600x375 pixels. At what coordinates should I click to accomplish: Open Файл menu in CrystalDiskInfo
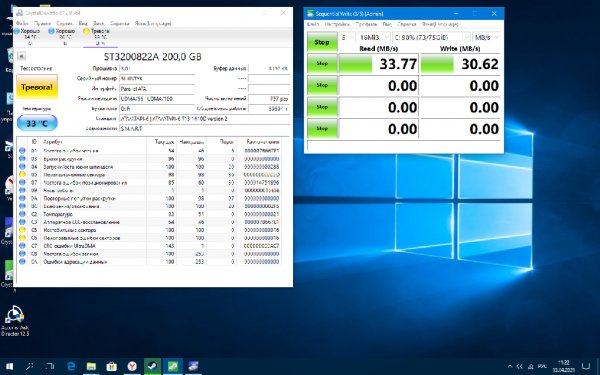22,23
